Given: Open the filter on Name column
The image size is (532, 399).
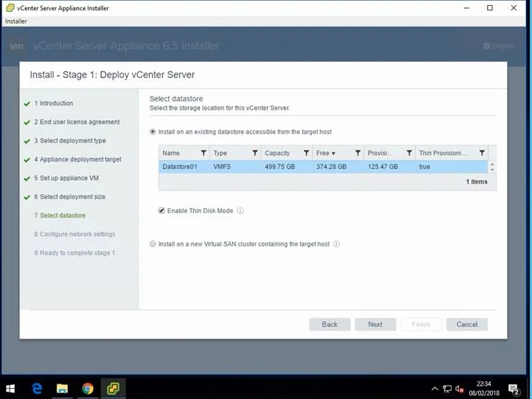Looking at the screenshot, I should click(203, 153).
